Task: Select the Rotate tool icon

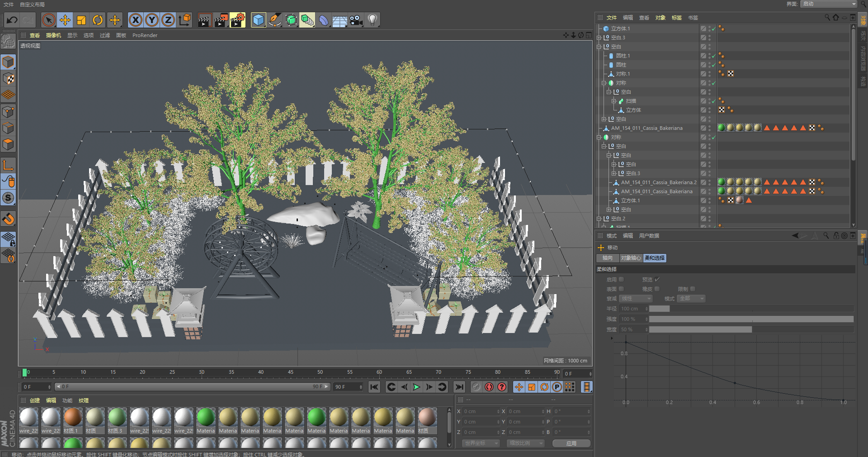Action: pyautogui.click(x=98, y=20)
